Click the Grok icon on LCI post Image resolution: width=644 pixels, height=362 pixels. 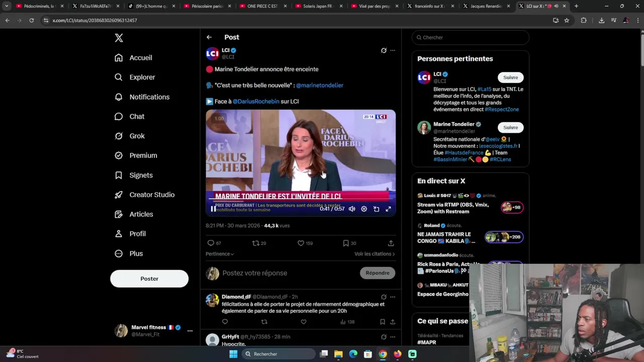[383, 50]
